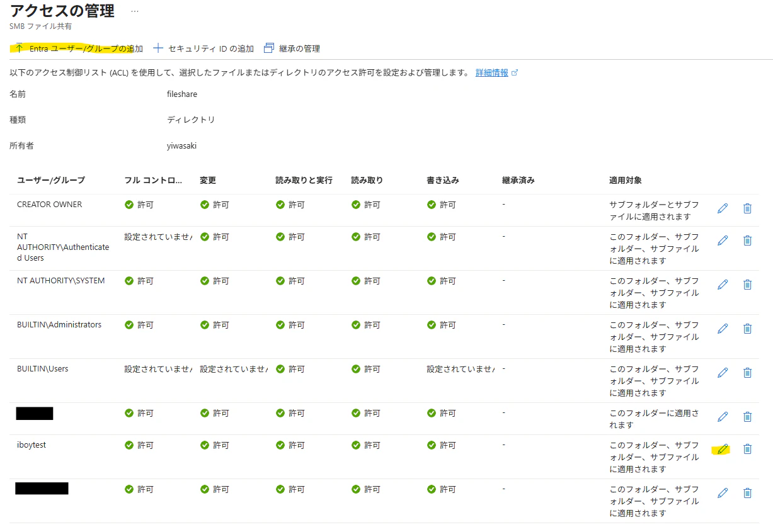Select the BUILTIN\Users name
The image size is (773, 532).
point(43,368)
